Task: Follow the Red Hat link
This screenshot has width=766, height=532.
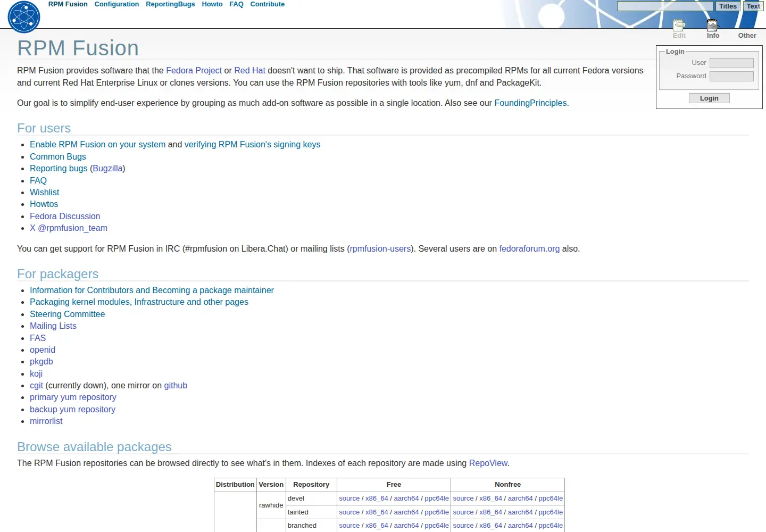Action: click(x=249, y=70)
